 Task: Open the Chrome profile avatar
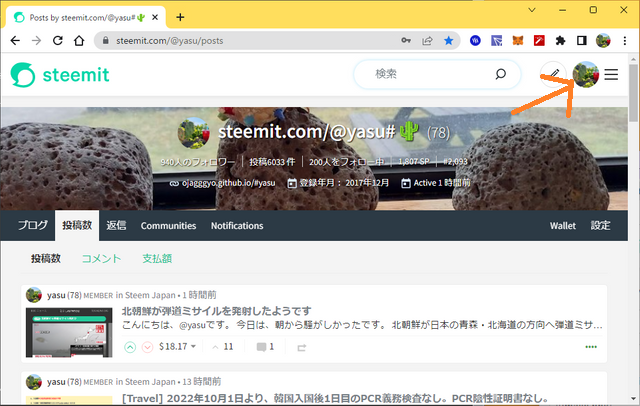(x=603, y=40)
